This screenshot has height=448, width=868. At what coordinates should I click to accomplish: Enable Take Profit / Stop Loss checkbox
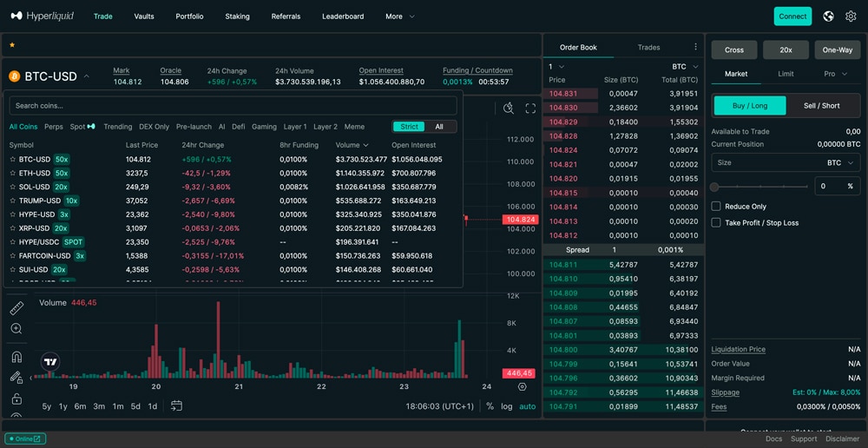coord(716,222)
